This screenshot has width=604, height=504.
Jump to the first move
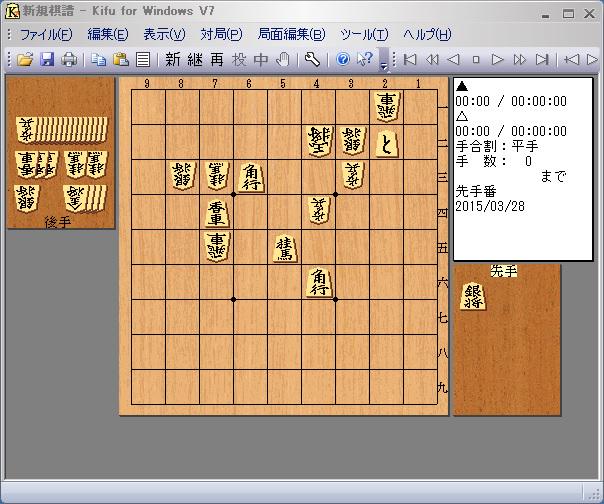click(x=409, y=60)
